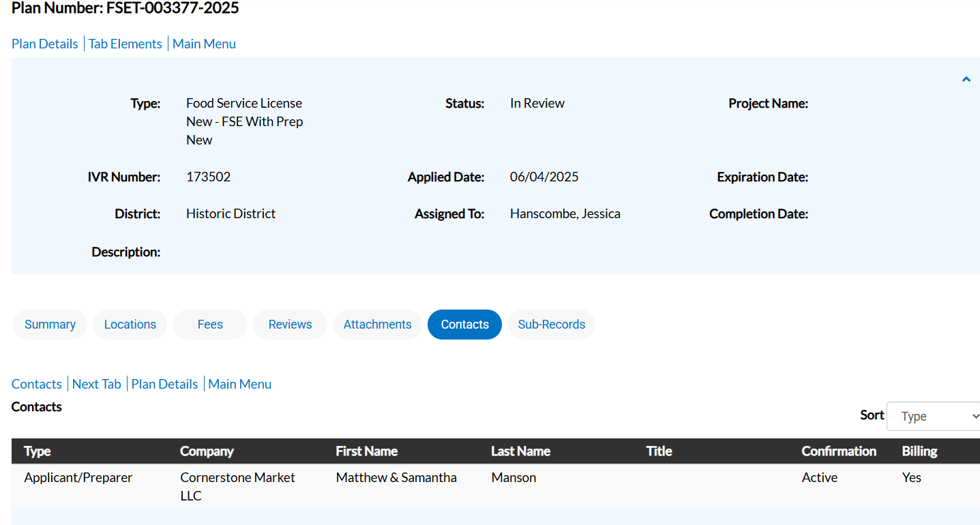Switch to the Summary tab
Viewport: 980px width, 525px height.
coord(50,325)
